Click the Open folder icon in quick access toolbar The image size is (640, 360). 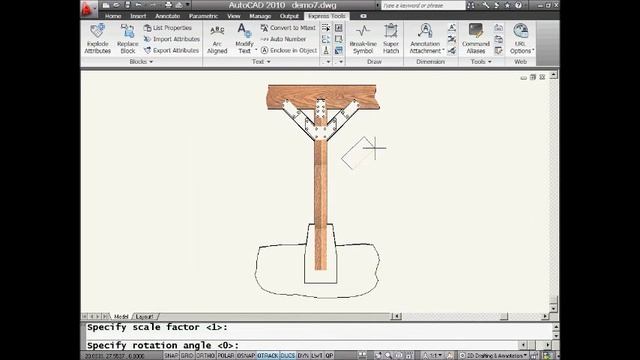click(x=116, y=5)
